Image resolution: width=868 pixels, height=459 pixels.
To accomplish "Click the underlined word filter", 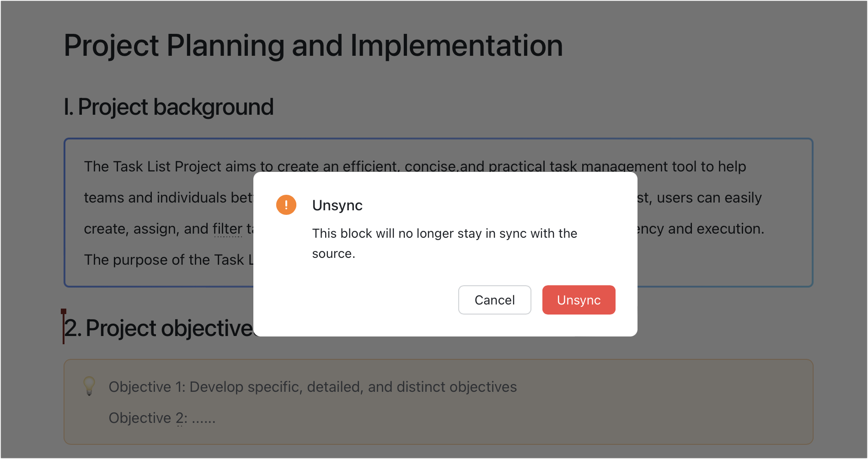I will point(227,229).
